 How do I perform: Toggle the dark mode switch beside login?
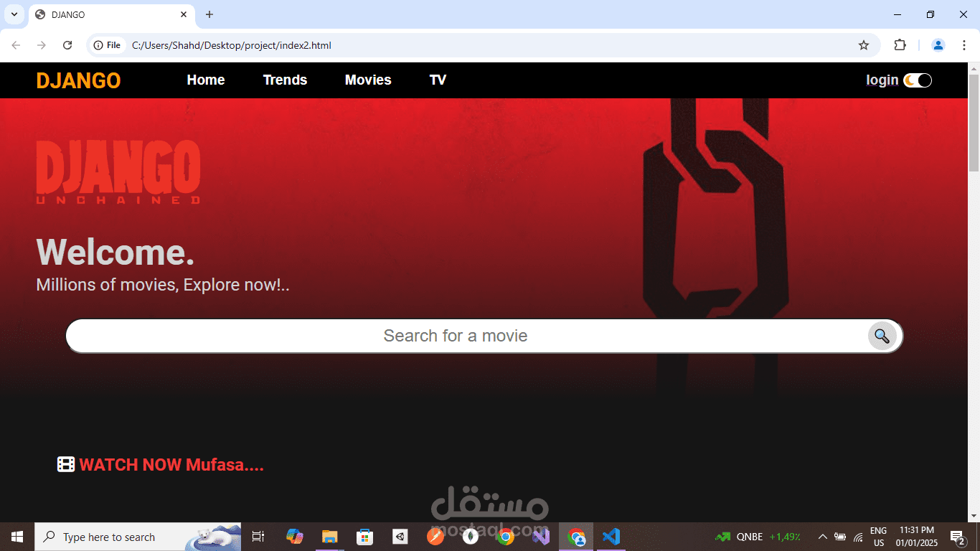point(918,80)
